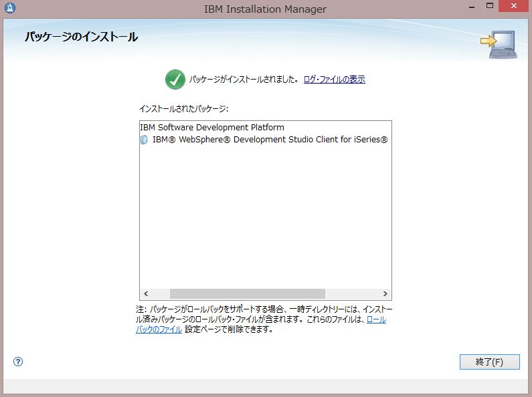This screenshot has height=397, width=532.
Task: Click the パッケージがインストールされました message
Action: click(244, 80)
